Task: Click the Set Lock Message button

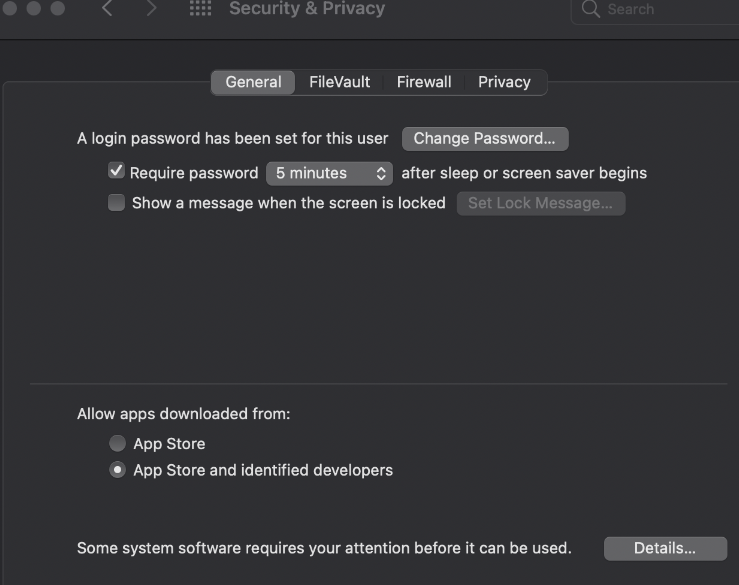Action: coord(540,203)
